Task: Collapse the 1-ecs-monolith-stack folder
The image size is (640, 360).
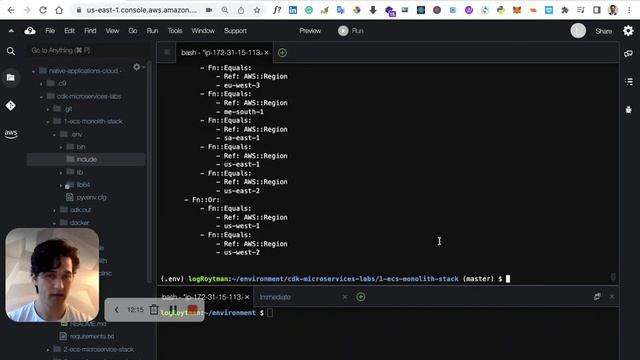Action: [48, 122]
